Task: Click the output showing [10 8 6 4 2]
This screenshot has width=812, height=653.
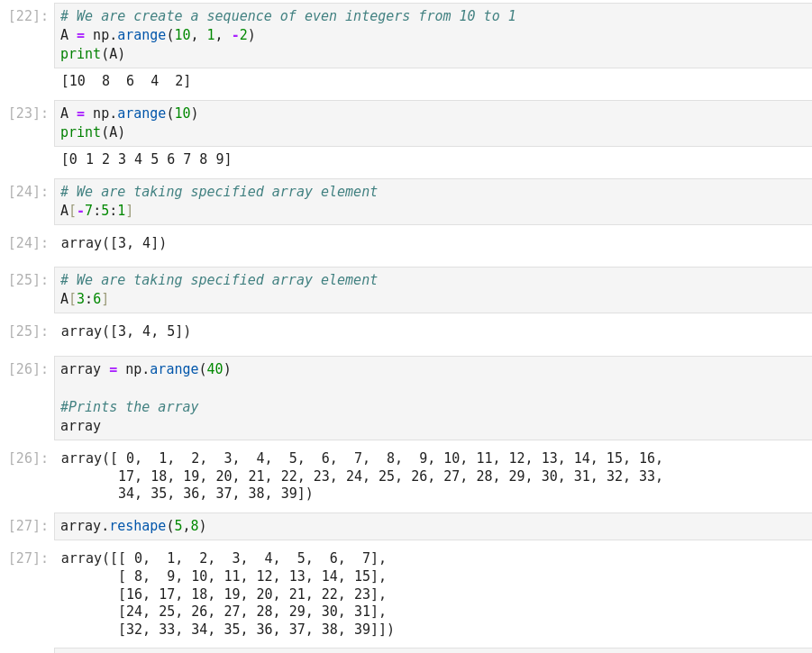Action: click(126, 81)
